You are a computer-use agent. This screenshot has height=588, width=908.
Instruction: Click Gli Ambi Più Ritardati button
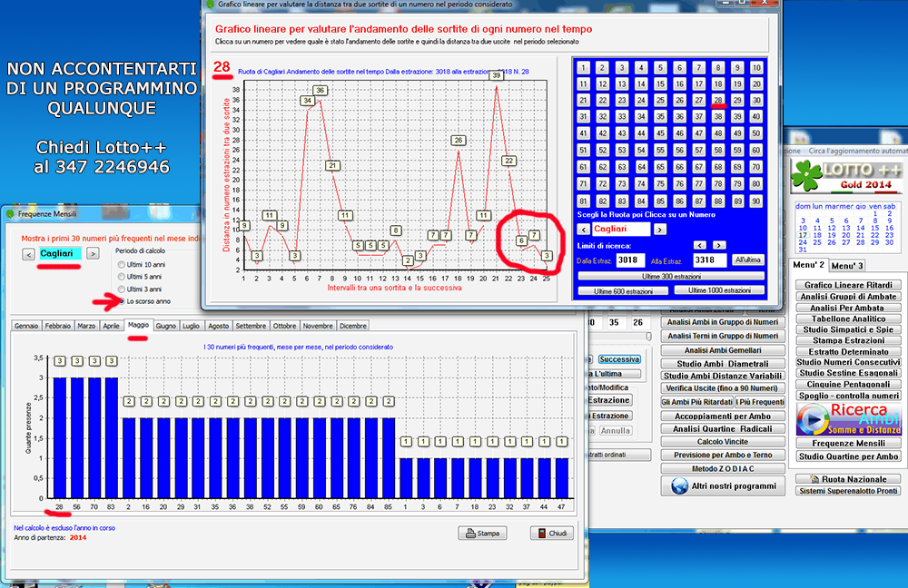pyautogui.click(x=697, y=402)
